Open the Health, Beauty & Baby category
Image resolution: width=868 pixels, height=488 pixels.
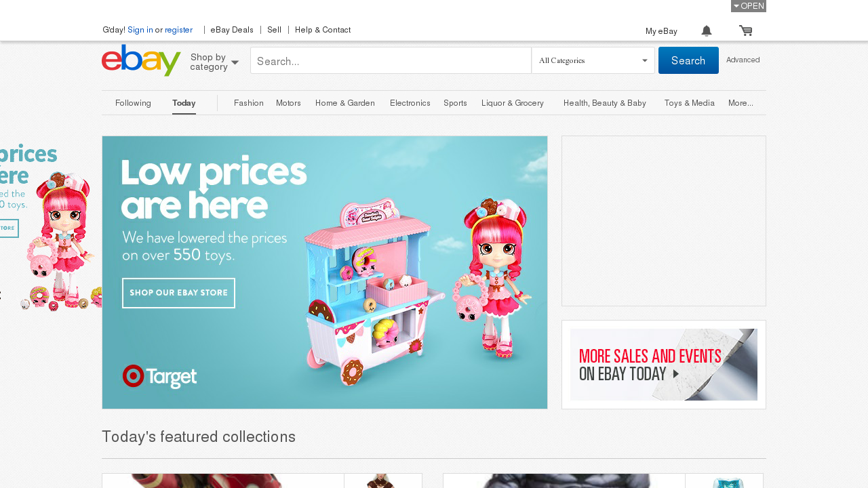tap(605, 103)
